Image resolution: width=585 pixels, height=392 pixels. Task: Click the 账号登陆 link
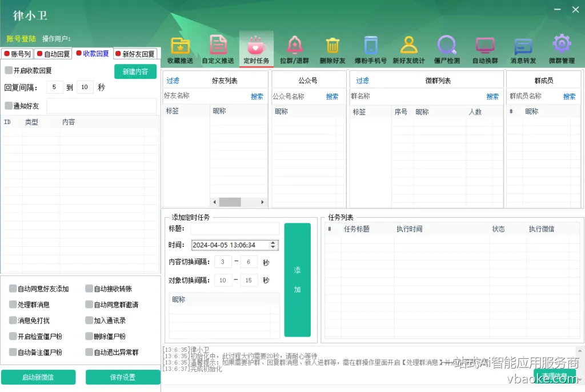(x=21, y=39)
